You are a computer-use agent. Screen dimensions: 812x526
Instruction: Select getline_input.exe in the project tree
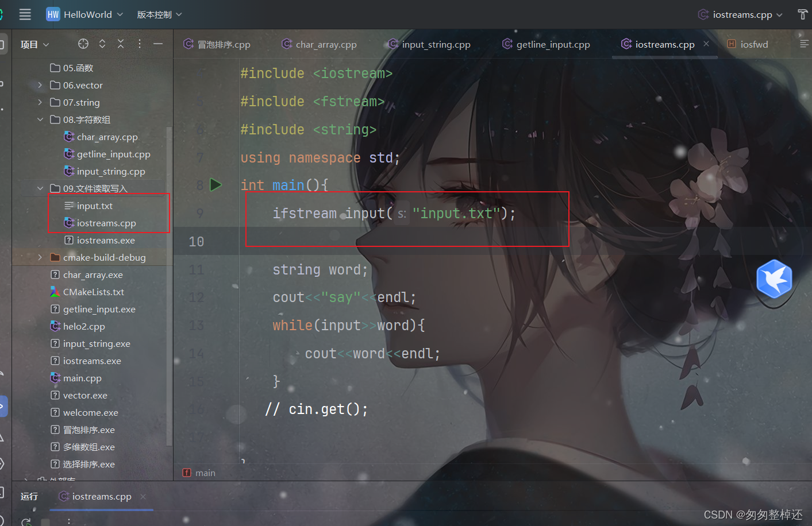93,309
